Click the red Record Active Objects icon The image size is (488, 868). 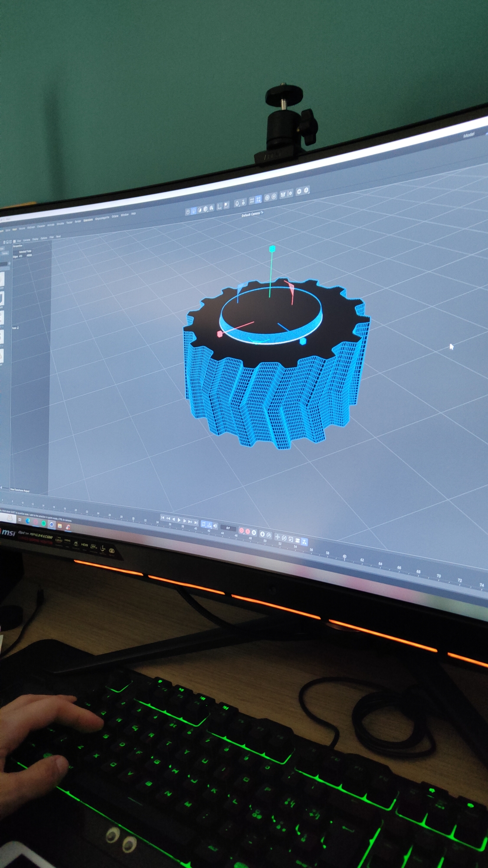coord(242,531)
